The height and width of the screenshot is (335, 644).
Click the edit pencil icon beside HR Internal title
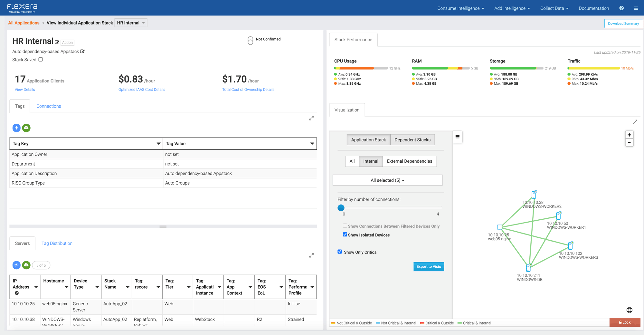click(57, 42)
